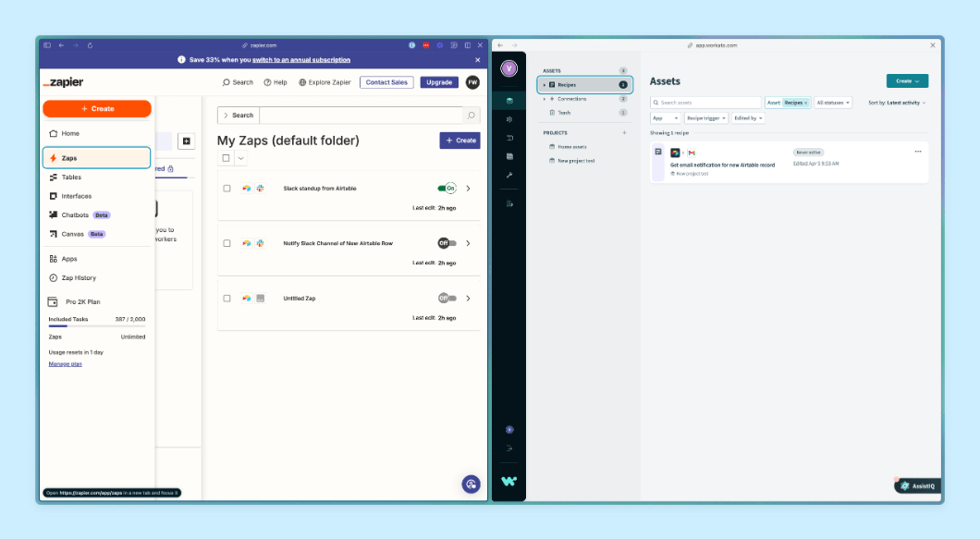
Task: Open the All statuses dropdown
Action: 832,103
